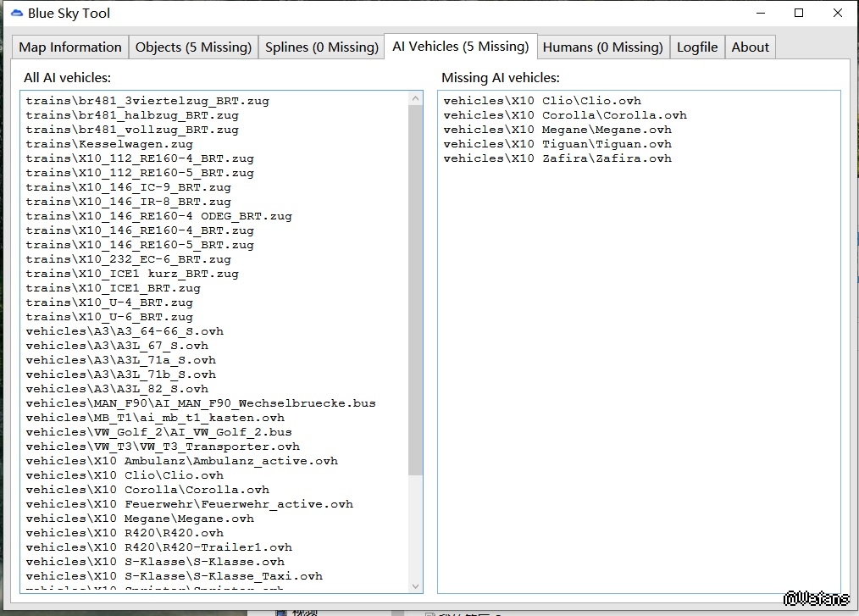
Task: Select vehicles\A3\A3L_71a_S.ovh entry
Action: pyautogui.click(x=120, y=359)
